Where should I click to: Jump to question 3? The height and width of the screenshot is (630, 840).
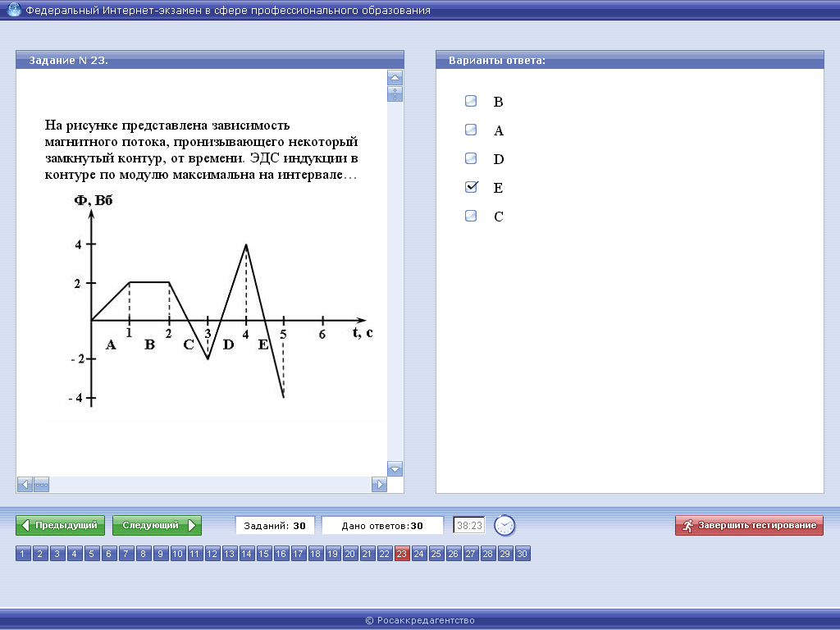coord(57,554)
